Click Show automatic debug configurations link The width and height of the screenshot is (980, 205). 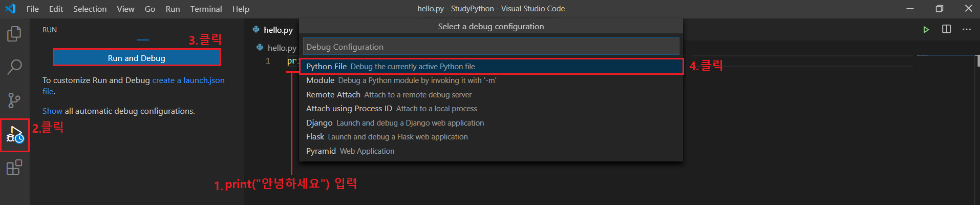coord(52,111)
